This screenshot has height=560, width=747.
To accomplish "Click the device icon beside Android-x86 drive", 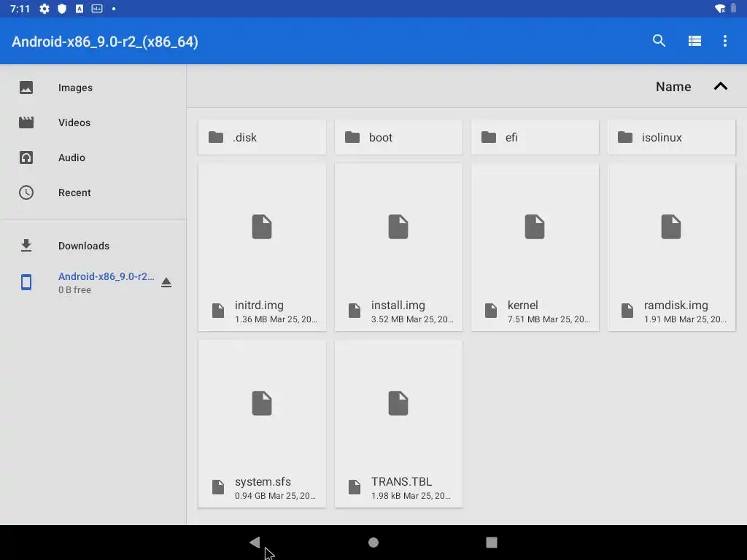I will (x=26, y=282).
